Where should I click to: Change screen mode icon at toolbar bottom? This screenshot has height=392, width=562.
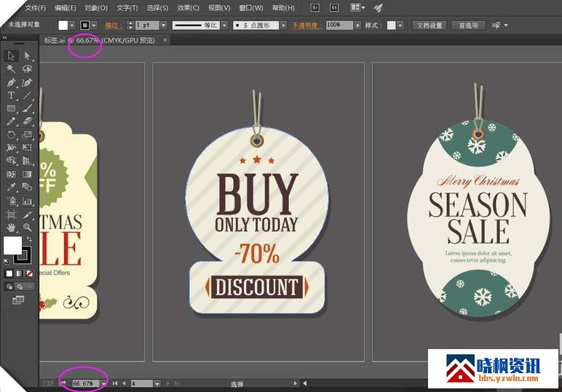[18, 300]
